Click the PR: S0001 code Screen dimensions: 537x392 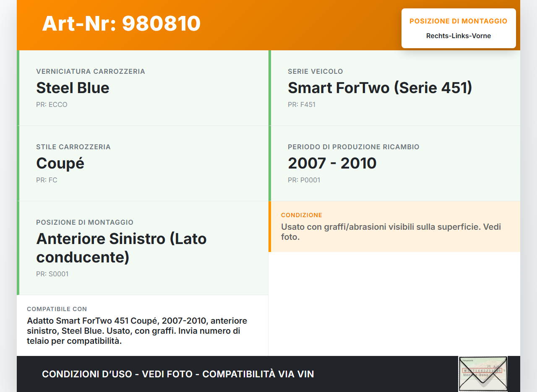pyautogui.click(x=52, y=274)
